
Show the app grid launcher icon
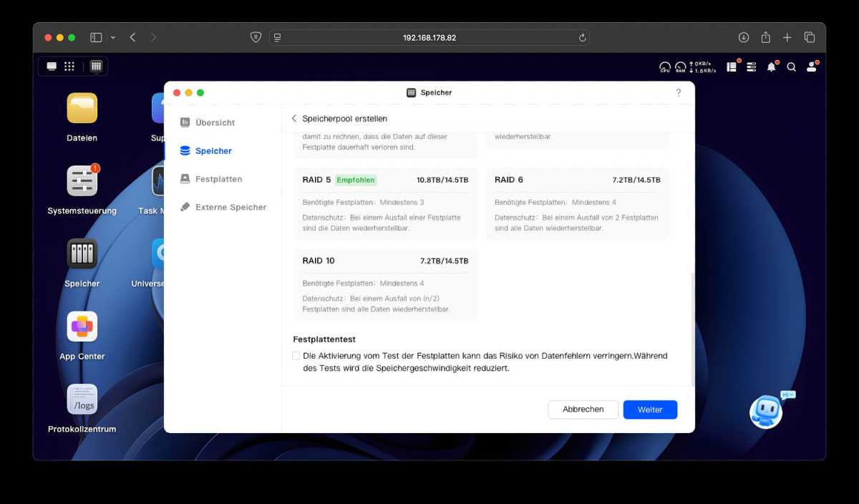tap(69, 67)
